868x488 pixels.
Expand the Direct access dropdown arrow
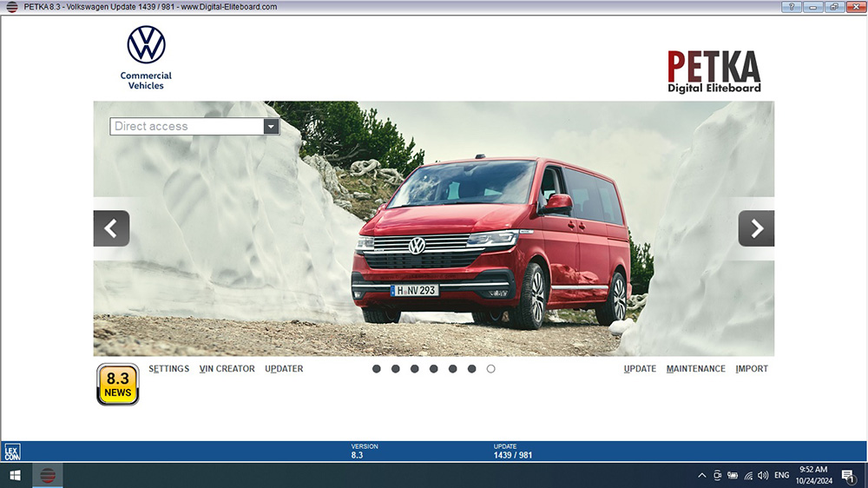(271, 126)
